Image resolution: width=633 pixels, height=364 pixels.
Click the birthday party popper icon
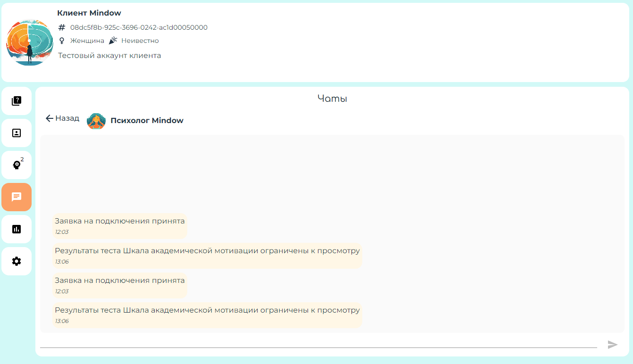tap(113, 41)
